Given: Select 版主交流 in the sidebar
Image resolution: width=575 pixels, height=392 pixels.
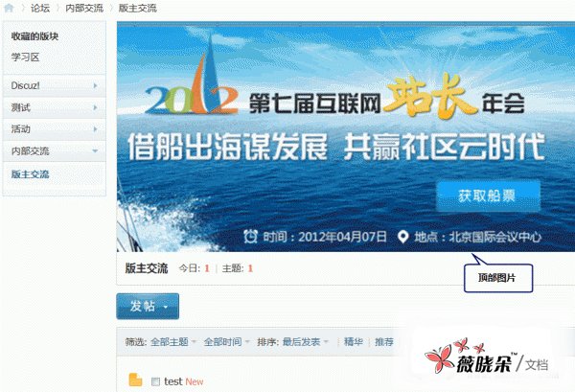Looking at the screenshot, I should 30,174.
